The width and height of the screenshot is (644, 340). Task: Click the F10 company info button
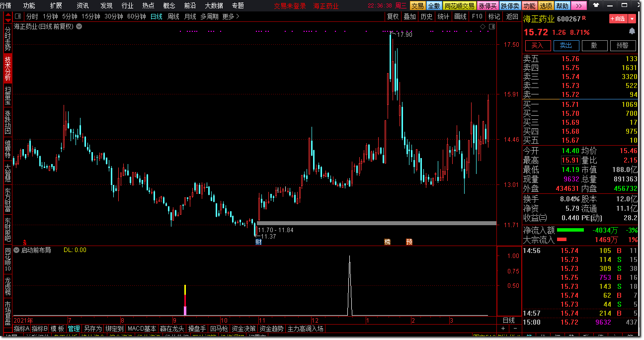477,16
